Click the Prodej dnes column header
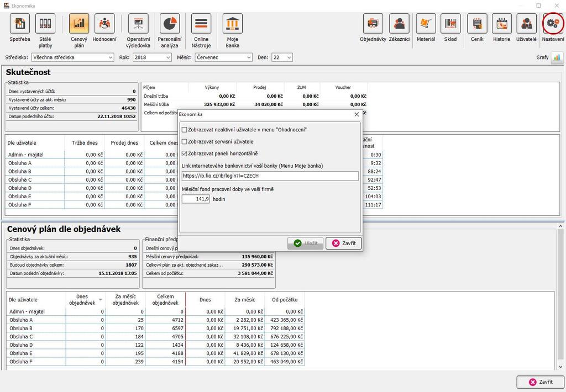Screen dimensions: 566x392 [x=124, y=143]
